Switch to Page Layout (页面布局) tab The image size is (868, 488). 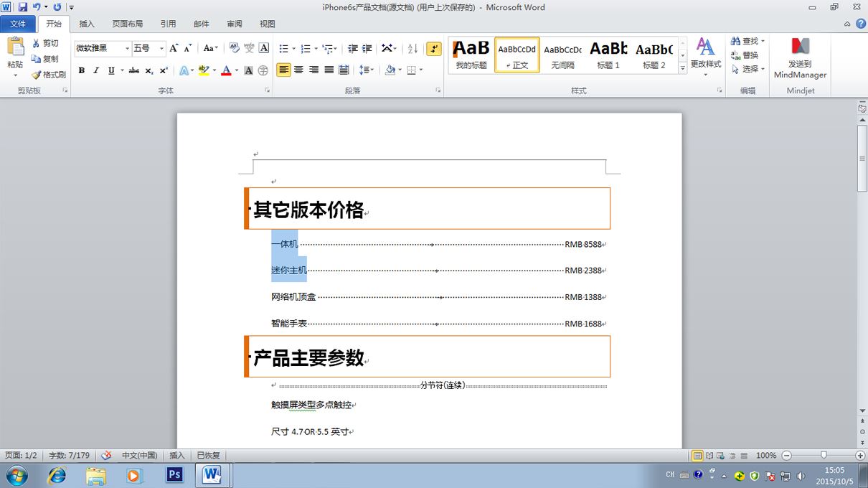tap(128, 24)
